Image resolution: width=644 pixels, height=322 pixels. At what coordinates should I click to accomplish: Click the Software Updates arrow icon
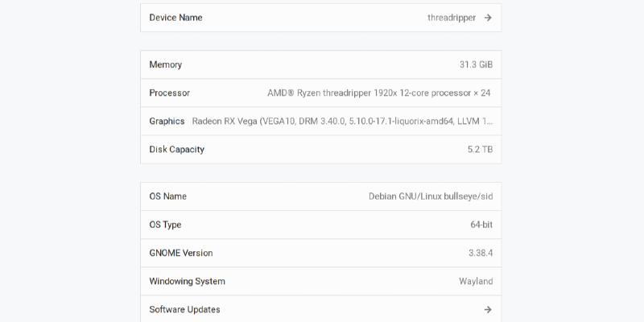coord(488,309)
